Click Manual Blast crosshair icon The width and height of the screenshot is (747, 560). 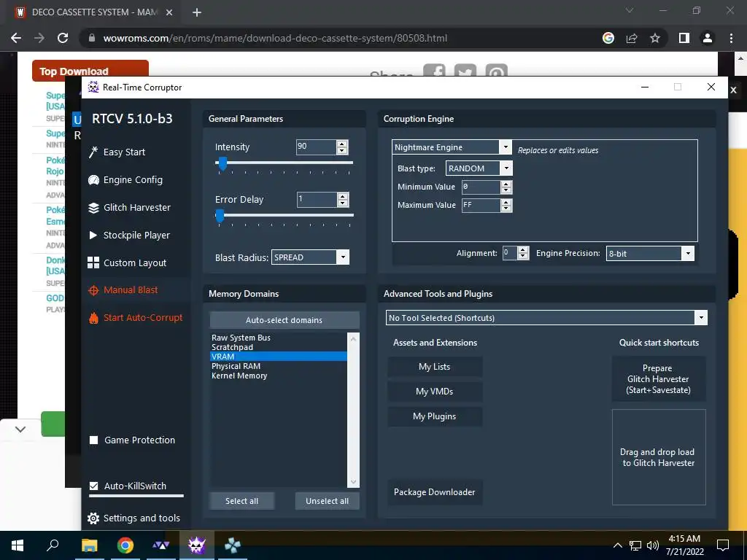[93, 290]
